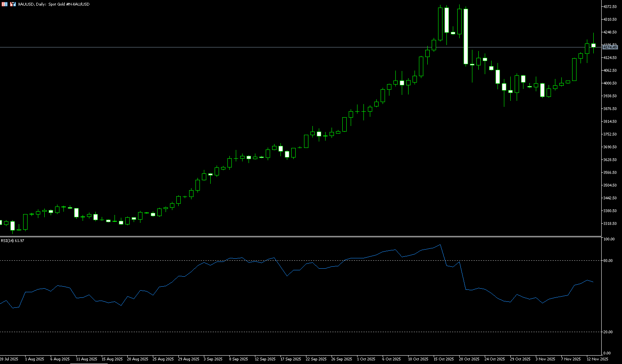Screen dimensions: 622x364
Task: Click the chart scrollbar thumb at bottom
Action: point(89,363)
